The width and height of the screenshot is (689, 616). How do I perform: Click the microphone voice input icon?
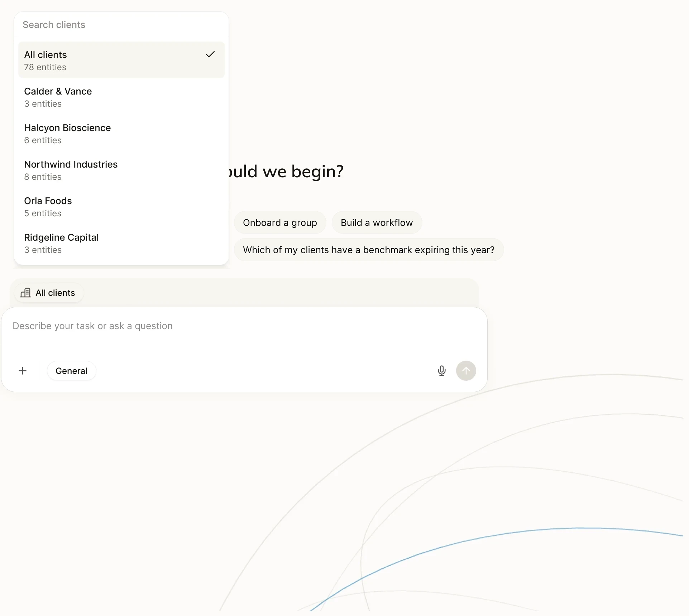441,371
